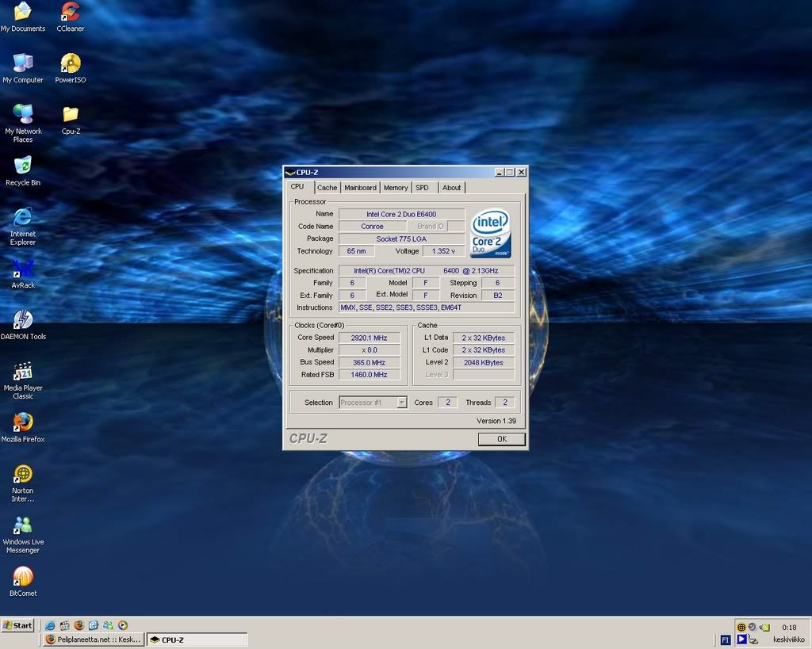Screen dimensions: 812x649
Task: Open the CCleaner desktop shortcut
Action: (x=71, y=13)
